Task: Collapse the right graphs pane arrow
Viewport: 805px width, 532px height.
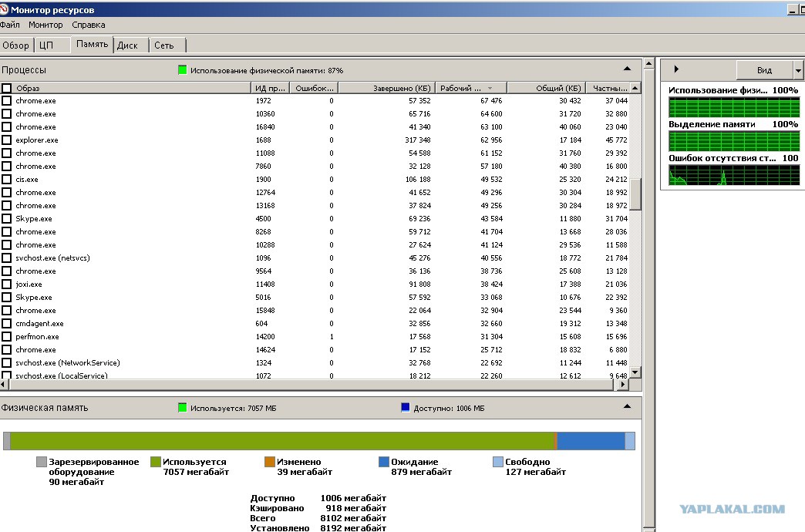Action: coord(676,69)
